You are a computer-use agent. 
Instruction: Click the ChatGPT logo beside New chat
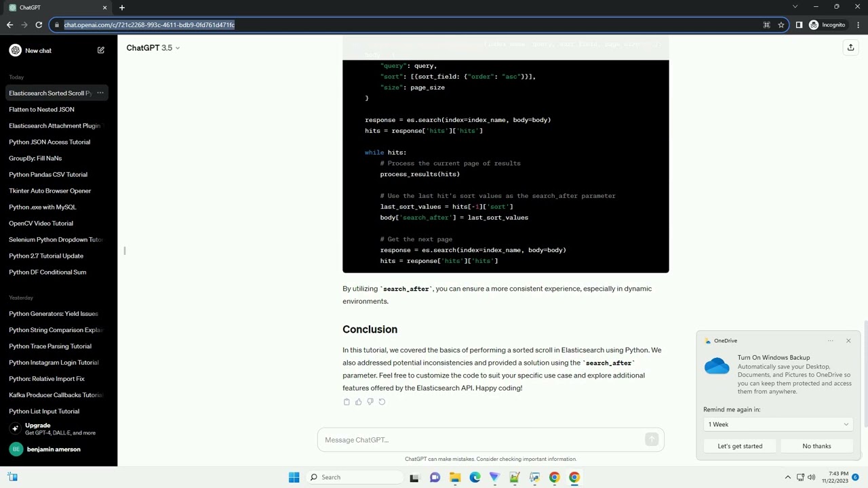pos(15,50)
